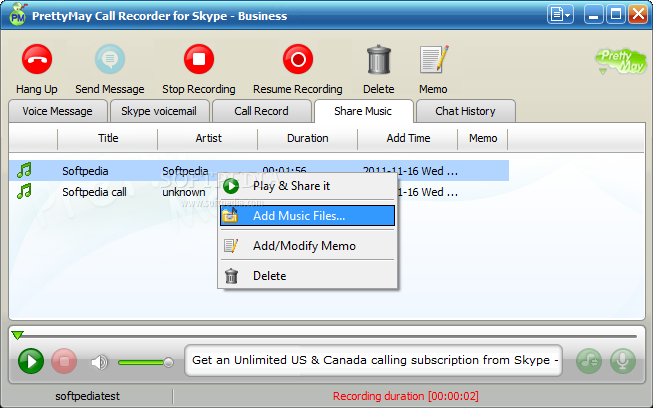Click the Send Message bubble icon
The height and width of the screenshot is (408, 653).
(x=110, y=59)
